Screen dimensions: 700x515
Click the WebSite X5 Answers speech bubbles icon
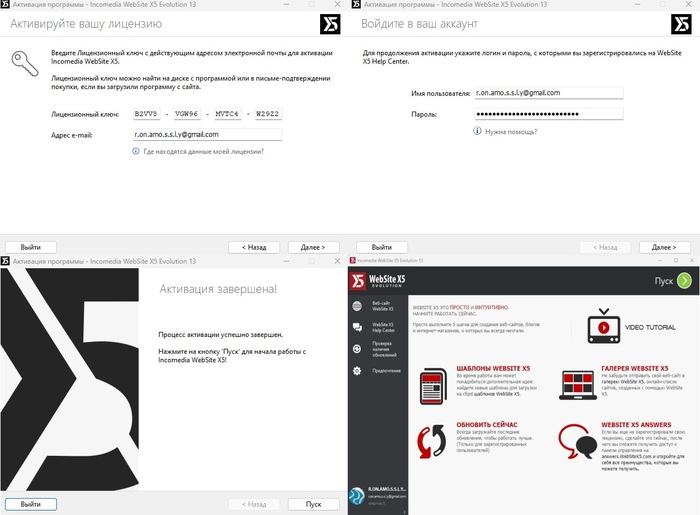[x=578, y=441]
